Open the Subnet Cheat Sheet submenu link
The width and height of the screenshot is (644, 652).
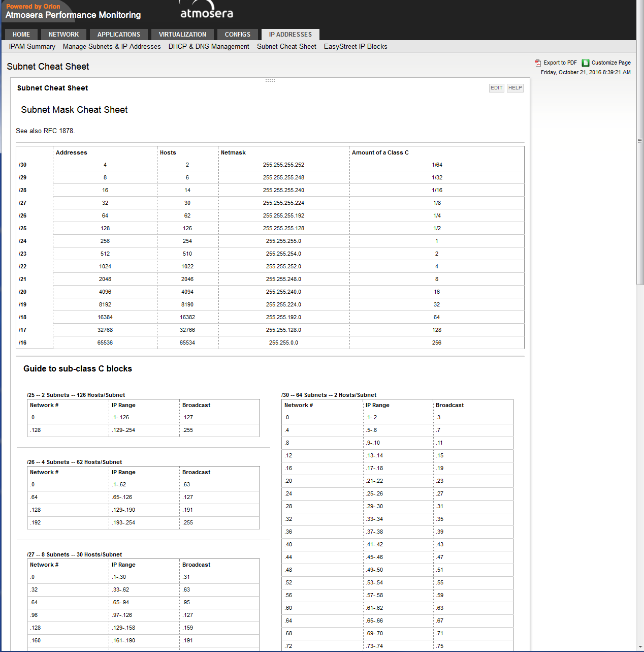coord(286,46)
